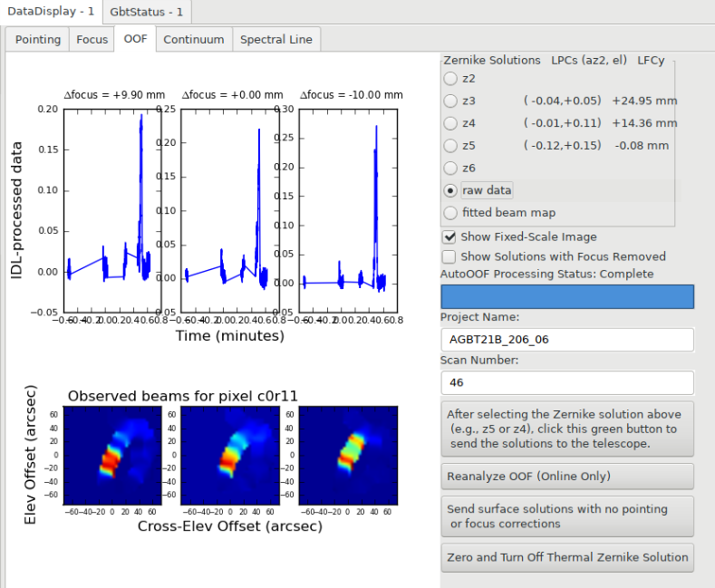Open the GbtStatus - 1 tab
The height and width of the screenshot is (588, 715).
click(147, 12)
